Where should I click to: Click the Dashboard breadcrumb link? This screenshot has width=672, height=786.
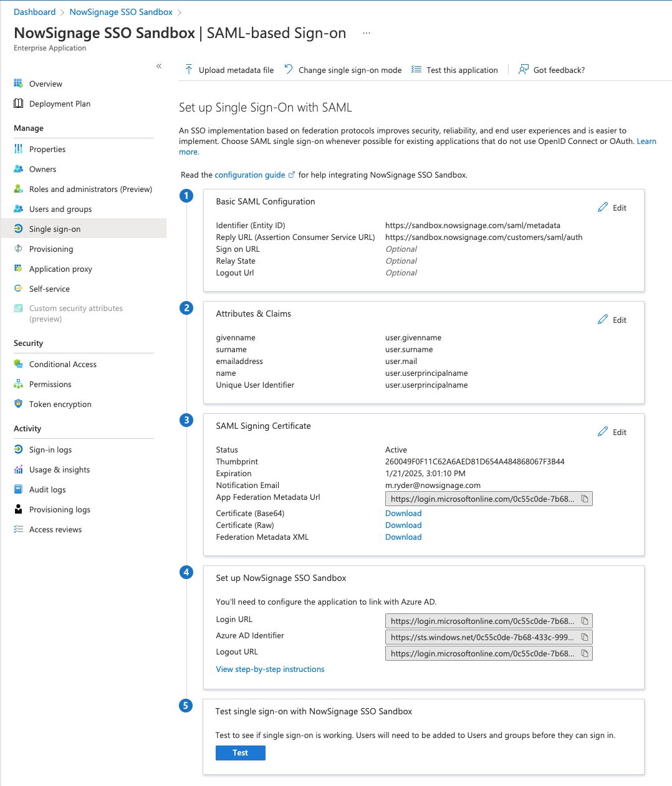point(35,12)
